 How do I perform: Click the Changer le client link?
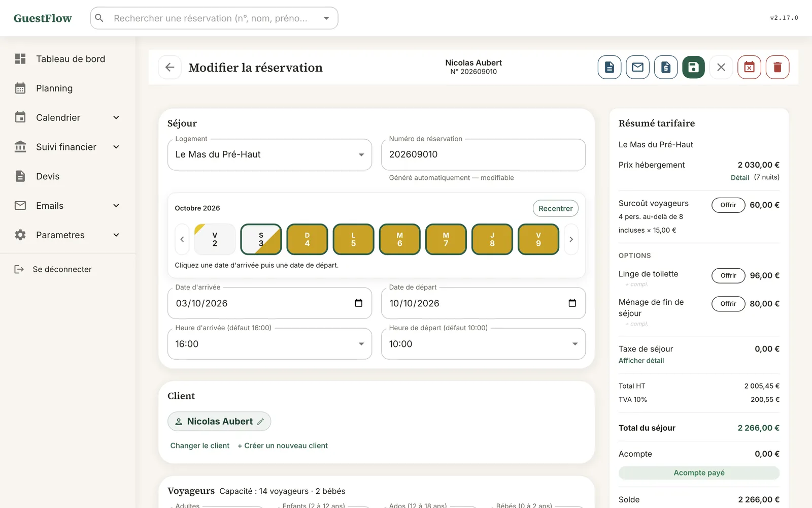click(200, 446)
